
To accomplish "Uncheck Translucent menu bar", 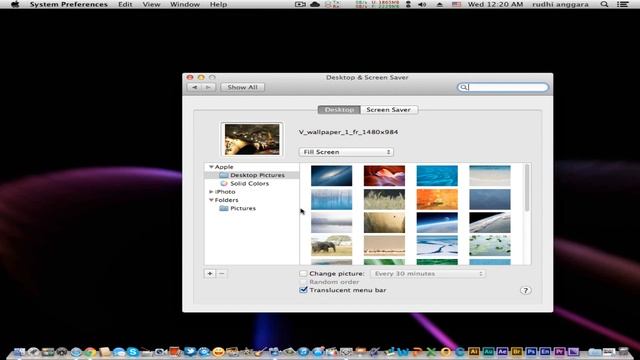I will pos(303,290).
